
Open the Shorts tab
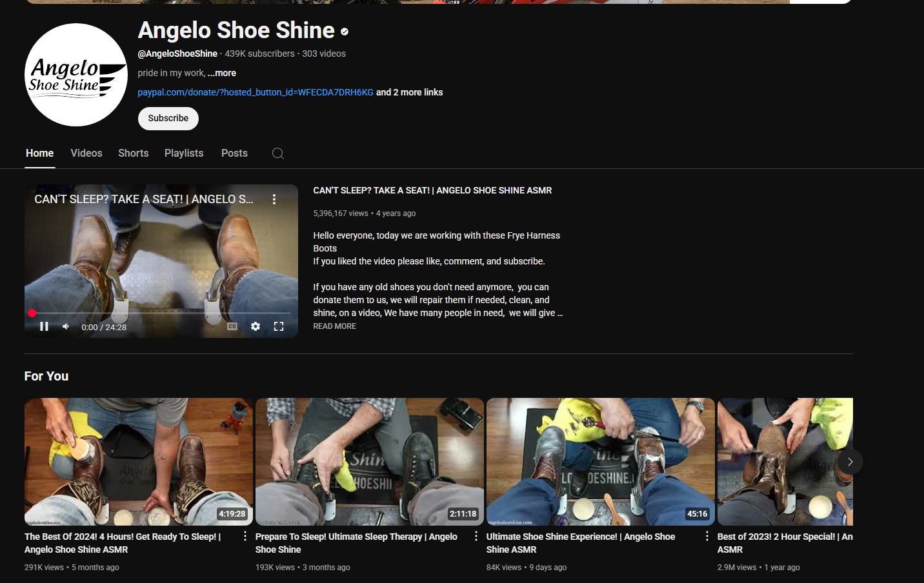point(134,153)
